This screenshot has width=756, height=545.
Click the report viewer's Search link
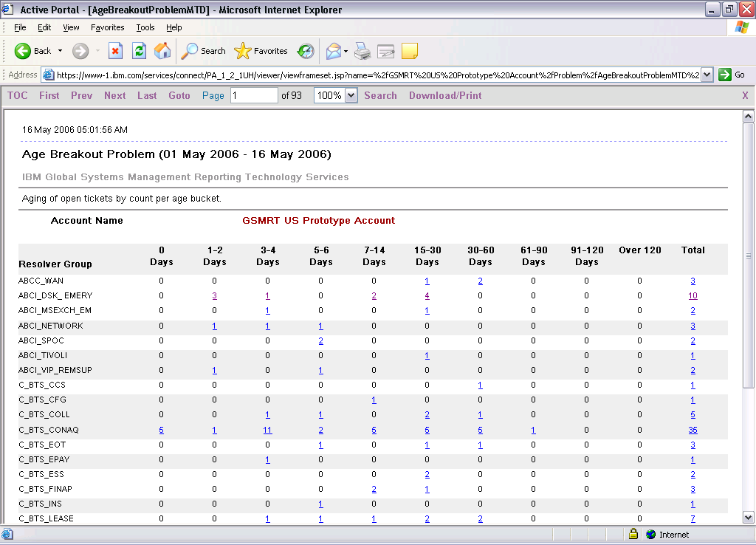point(380,95)
